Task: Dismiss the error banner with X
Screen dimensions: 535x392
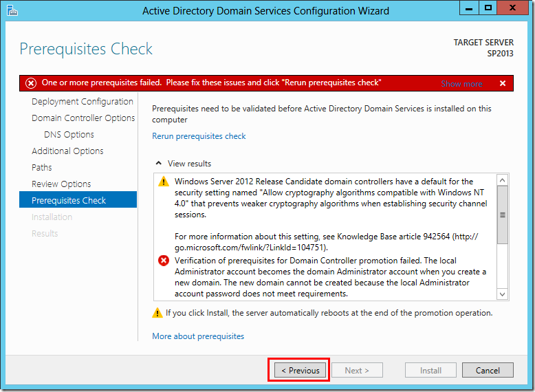Action: (x=503, y=83)
